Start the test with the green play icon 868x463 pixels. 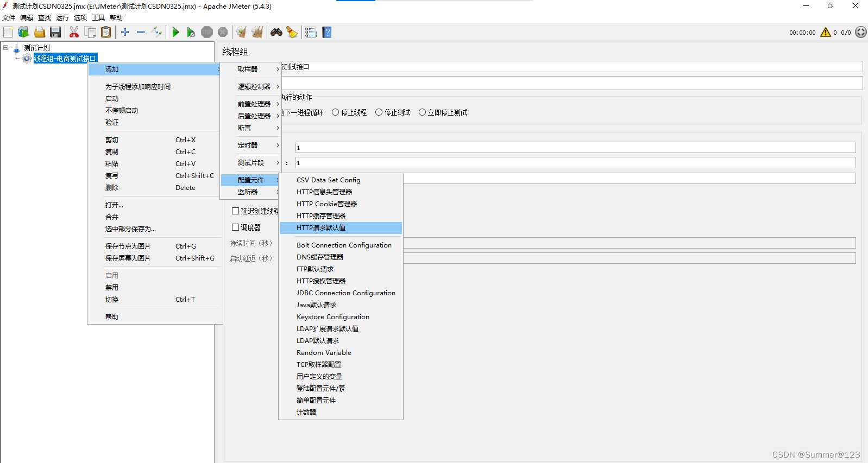pos(175,32)
